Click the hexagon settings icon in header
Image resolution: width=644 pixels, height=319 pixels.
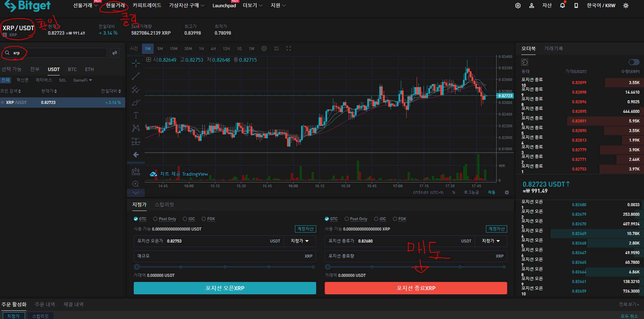[x=518, y=5]
